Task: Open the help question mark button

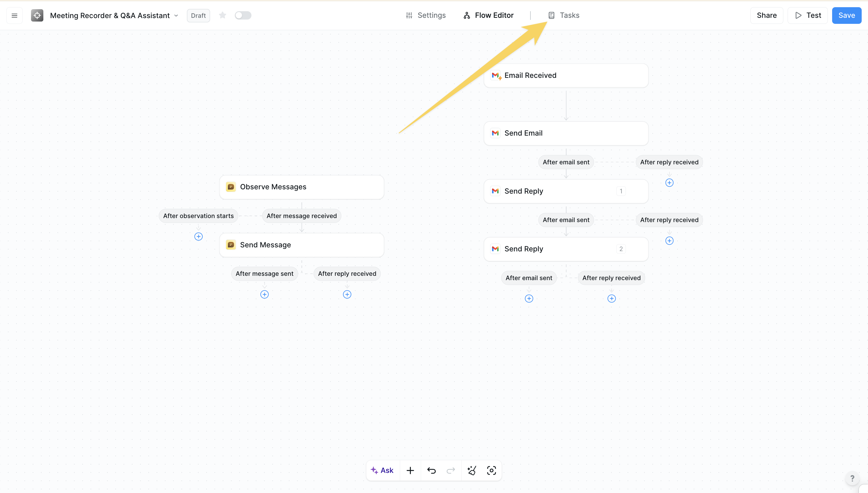Action: (x=852, y=478)
